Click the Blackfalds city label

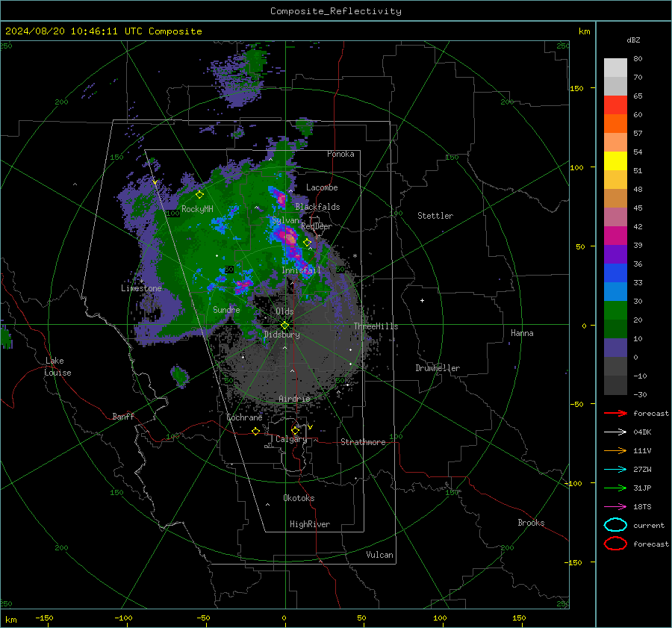pos(317,207)
